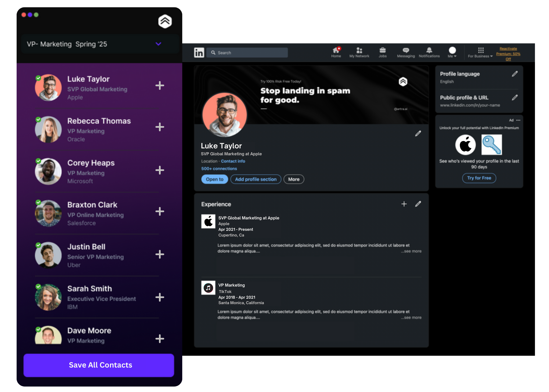Open the Jobs briefcase icon

[x=382, y=52]
